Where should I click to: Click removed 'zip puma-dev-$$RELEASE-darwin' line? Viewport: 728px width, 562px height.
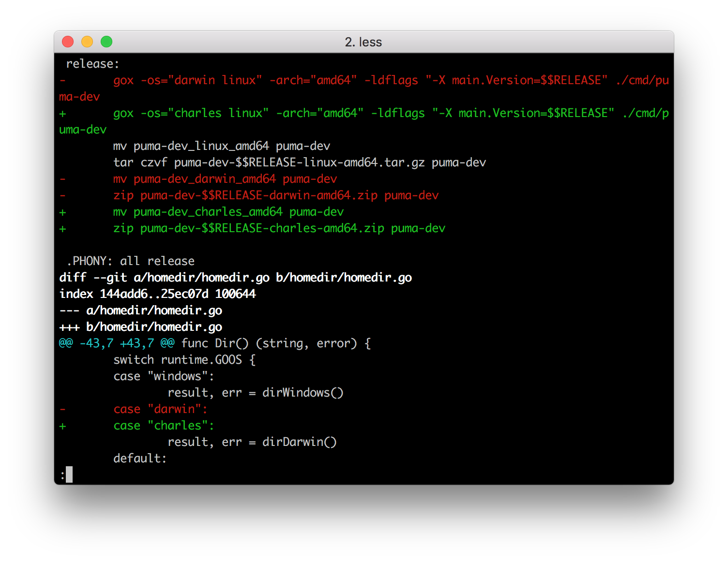pyautogui.click(x=275, y=195)
